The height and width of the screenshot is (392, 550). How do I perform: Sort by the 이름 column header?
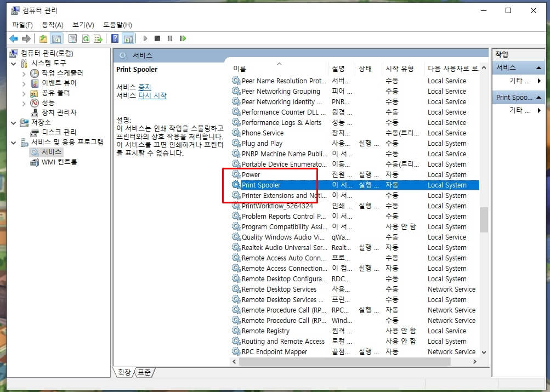click(x=279, y=69)
